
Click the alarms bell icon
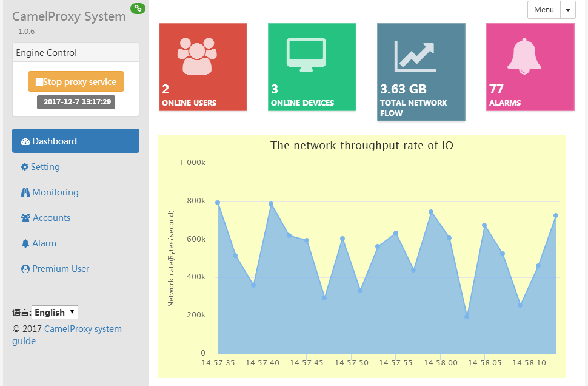coord(524,56)
